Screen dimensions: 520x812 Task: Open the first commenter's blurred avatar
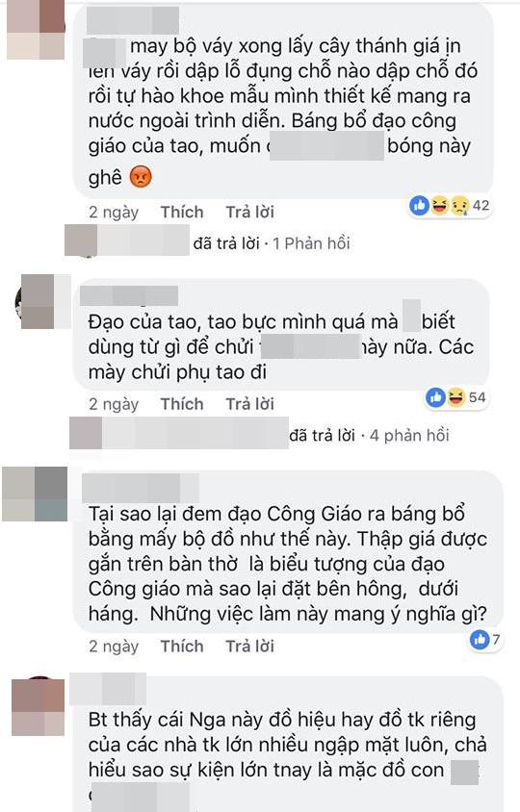pyautogui.click(x=36, y=30)
